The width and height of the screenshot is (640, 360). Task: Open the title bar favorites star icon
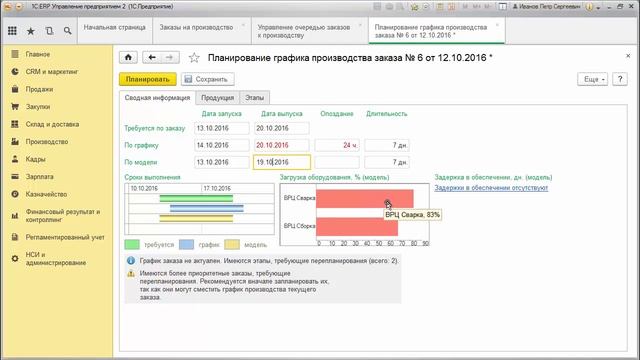click(414, 7)
